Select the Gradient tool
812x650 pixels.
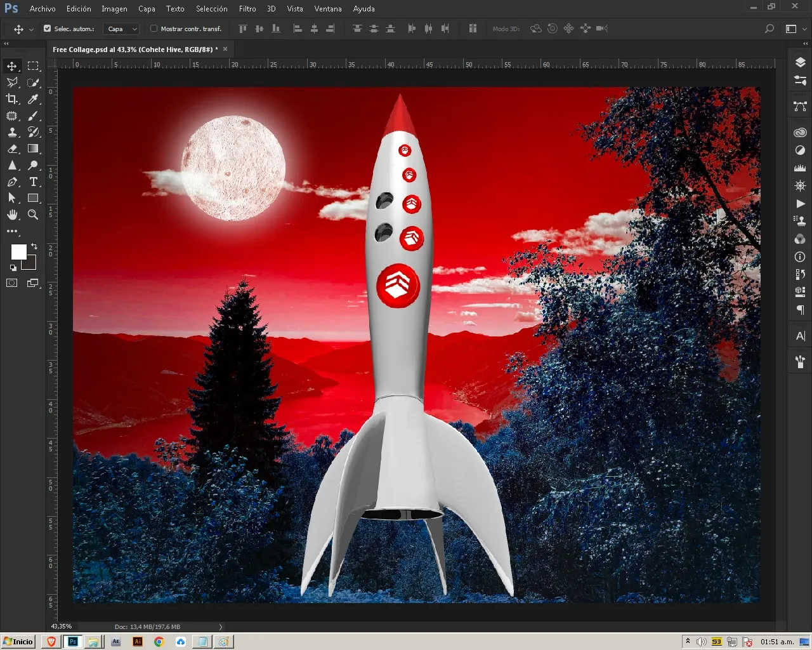(x=34, y=149)
